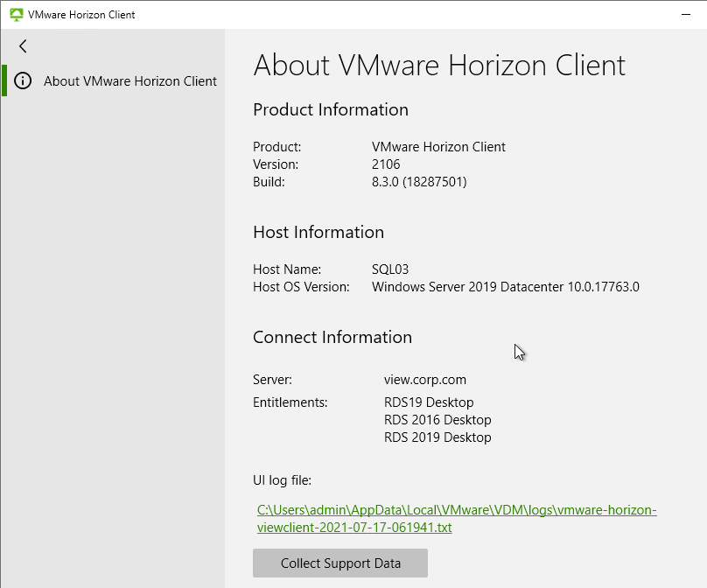Click the server address view.corp.com

pyautogui.click(x=424, y=380)
